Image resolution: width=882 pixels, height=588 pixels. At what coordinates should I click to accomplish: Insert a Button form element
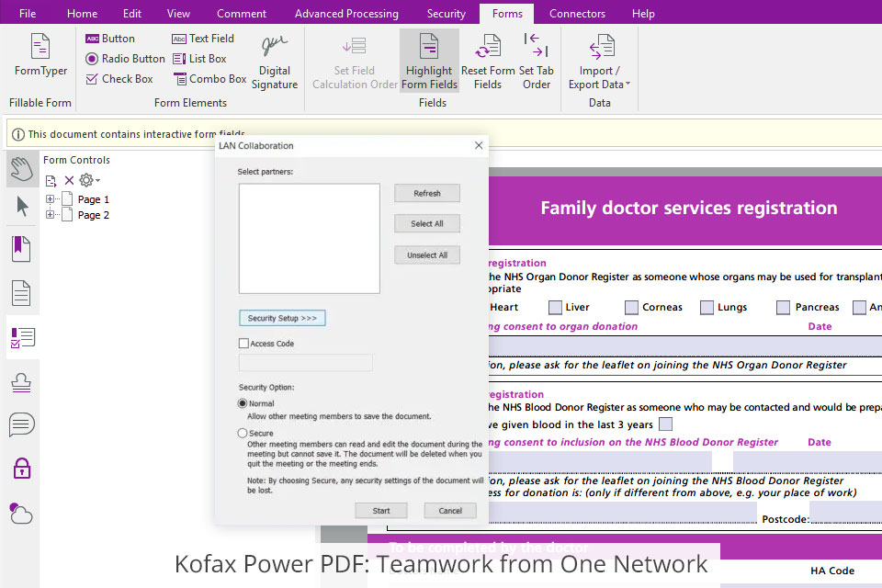pyautogui.click(x=110, y=39)
